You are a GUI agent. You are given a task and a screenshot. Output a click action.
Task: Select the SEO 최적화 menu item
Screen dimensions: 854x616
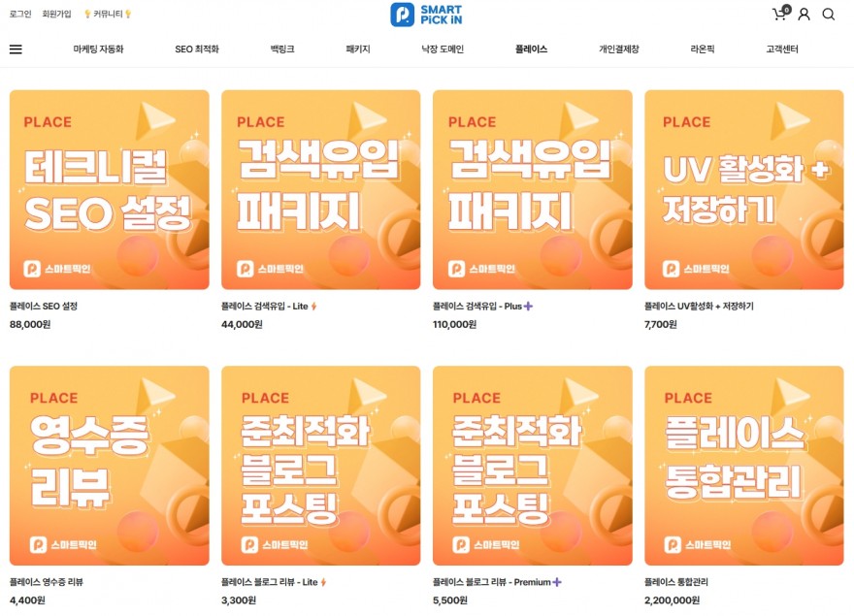[197, 49]
